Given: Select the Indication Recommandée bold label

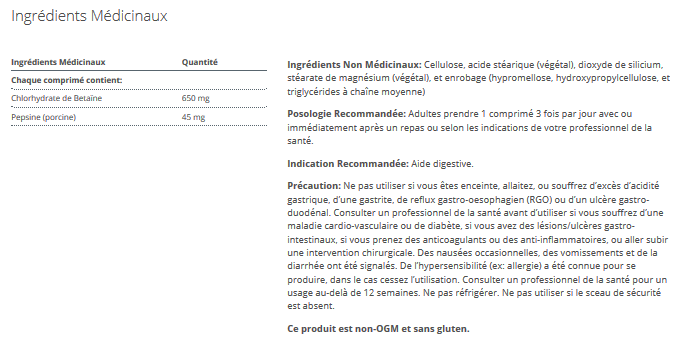Looking at the screenshot, I should click(x=348, y=164).
